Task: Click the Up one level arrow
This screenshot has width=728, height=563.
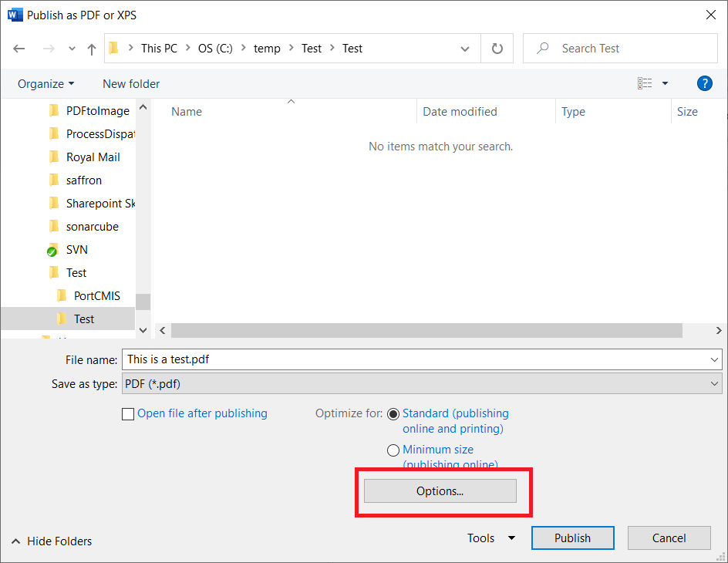Action: 92,49
